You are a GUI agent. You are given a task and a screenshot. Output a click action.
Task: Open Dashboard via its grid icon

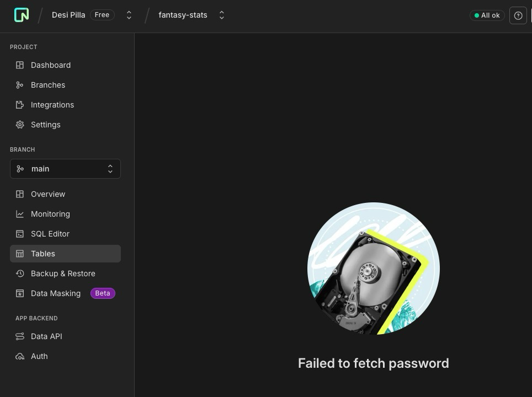(20, 65)
